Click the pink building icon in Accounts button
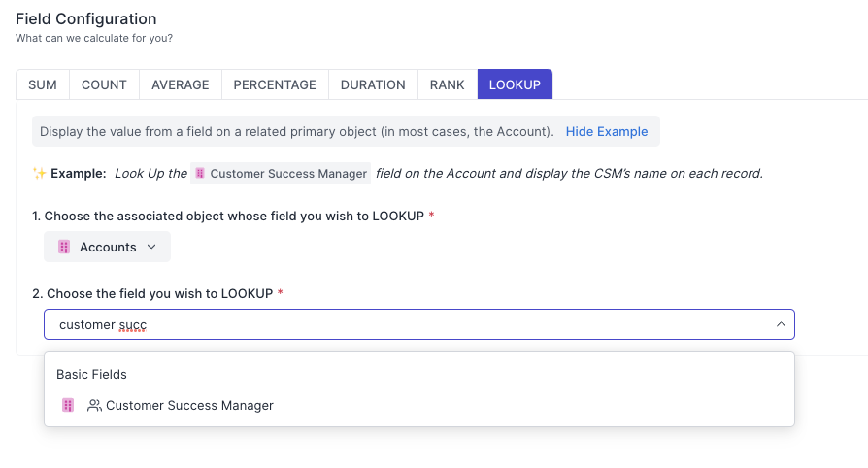Screen dimensions: 868x468 click(65, 247)
